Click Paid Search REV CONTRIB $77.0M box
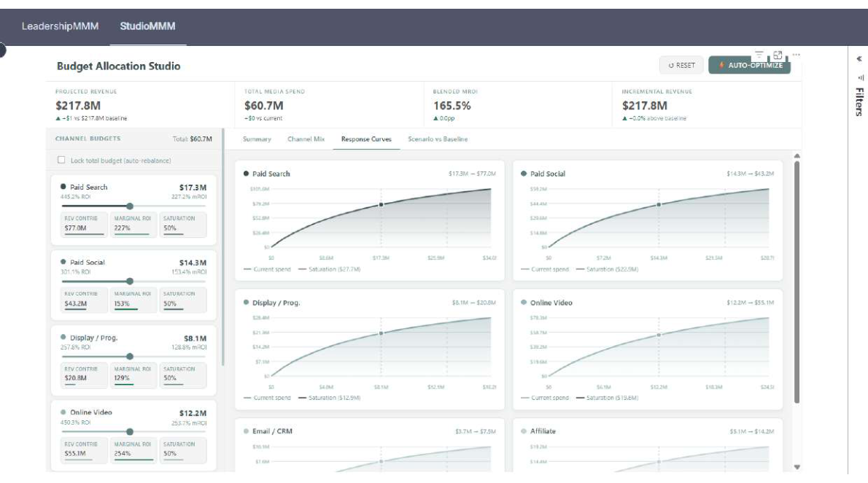 tap(84, 225)
